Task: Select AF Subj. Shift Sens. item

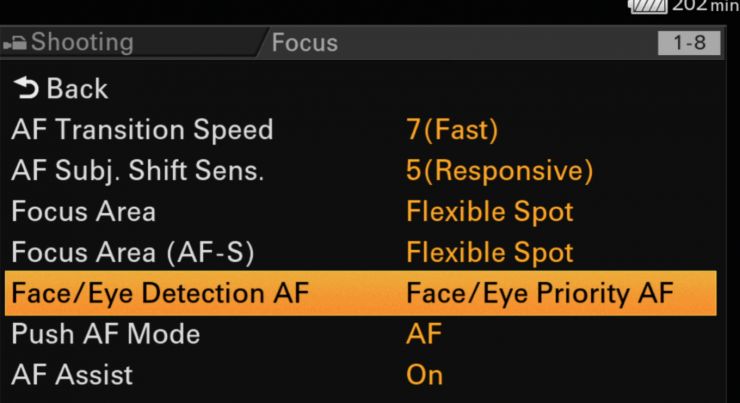Action: pos(138,171)
